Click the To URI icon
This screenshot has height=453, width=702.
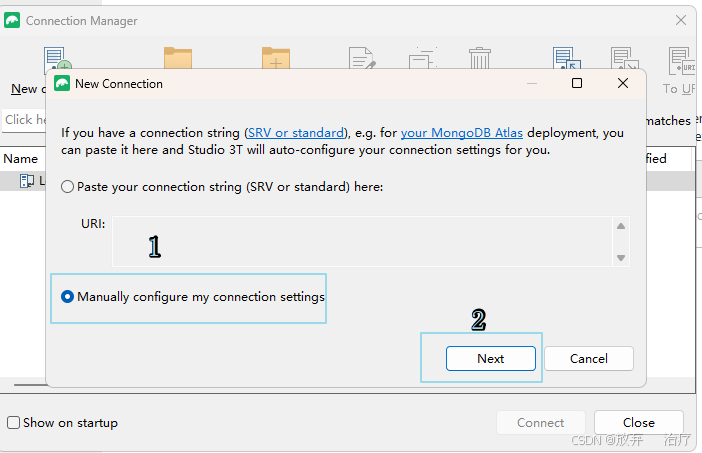pos(682,61)
